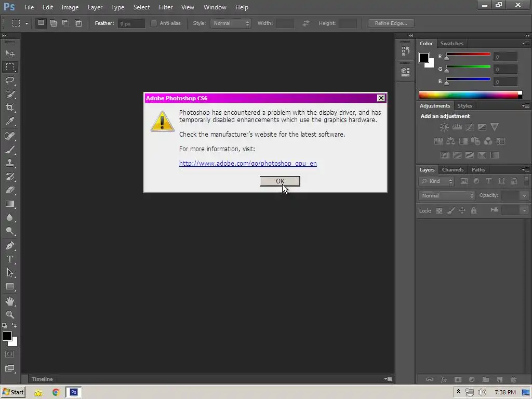
Task: Reset default foreground and background colors
Action: (4, 326)
